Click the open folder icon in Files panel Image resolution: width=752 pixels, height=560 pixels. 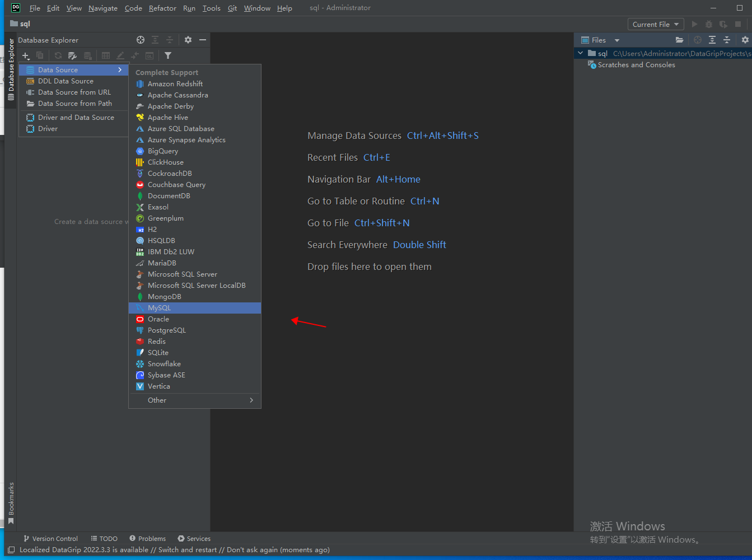click(x=679, y=40)
